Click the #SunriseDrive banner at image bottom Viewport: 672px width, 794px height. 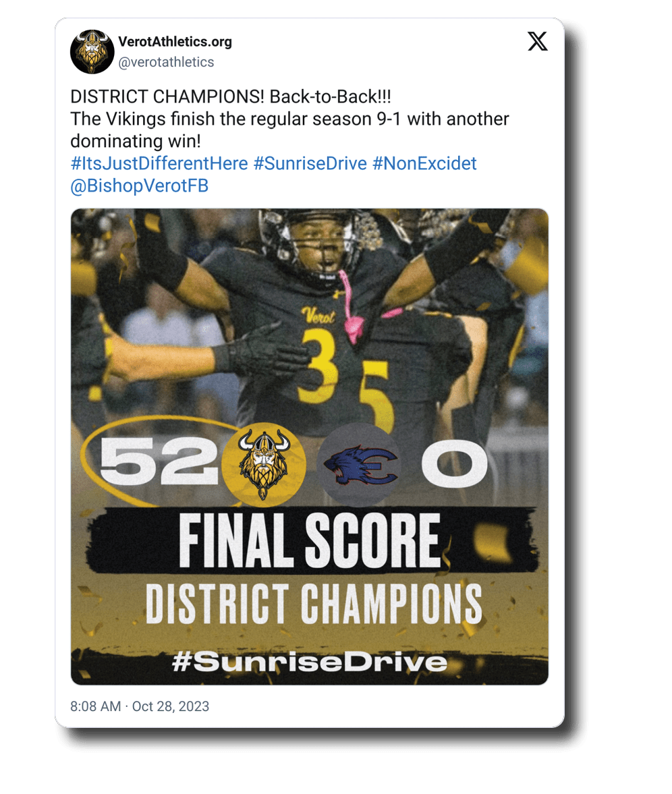coord(310,662)
